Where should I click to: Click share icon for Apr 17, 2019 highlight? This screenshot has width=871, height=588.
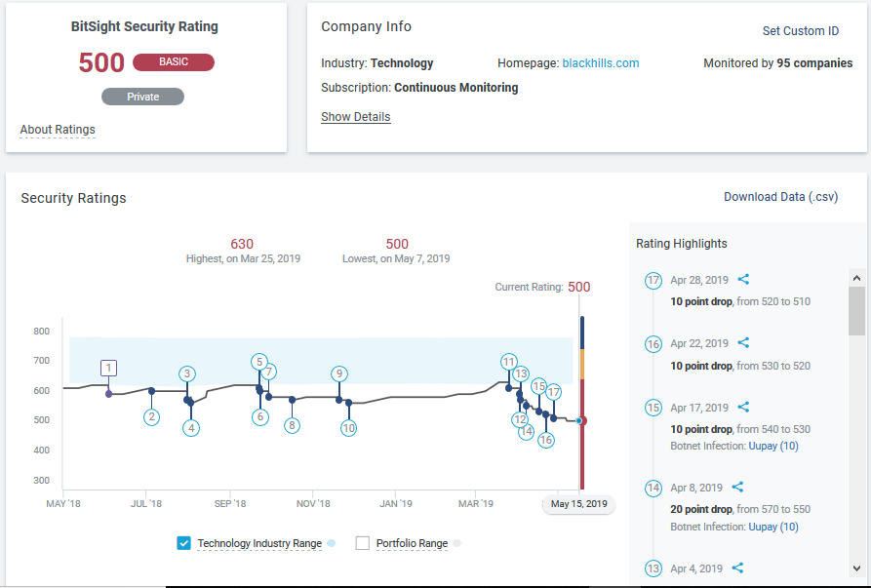tap(743, 407)
